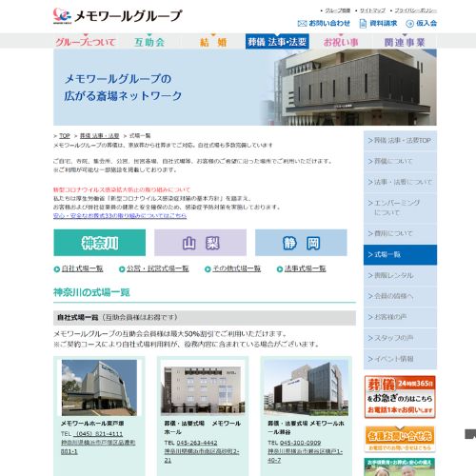The image size is (476, 476).
Task: Click the 葬儀 24時間365日 urgent banner
Action: click(400, 397)
